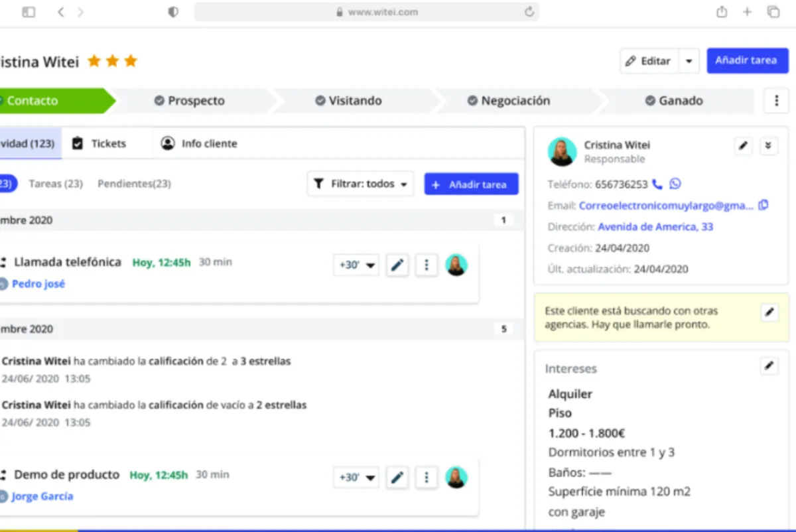Show the Tareas (23) filter
The image size is (796, 532).
56,184
